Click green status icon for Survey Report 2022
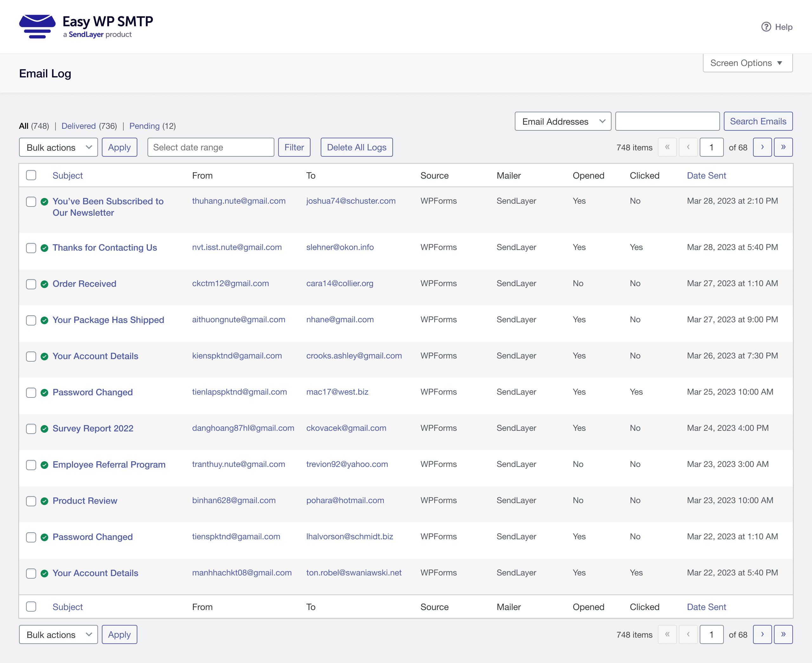 44,429
